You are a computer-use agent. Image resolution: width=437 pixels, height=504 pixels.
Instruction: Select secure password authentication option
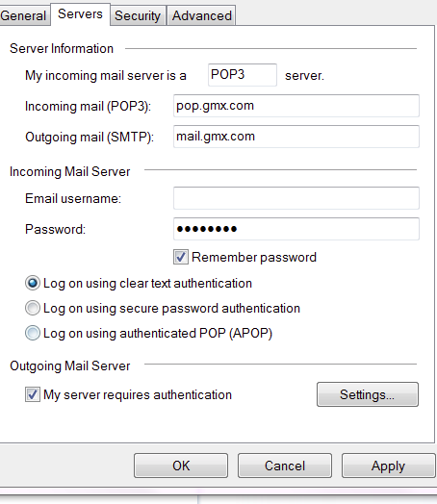pos(33,308)
